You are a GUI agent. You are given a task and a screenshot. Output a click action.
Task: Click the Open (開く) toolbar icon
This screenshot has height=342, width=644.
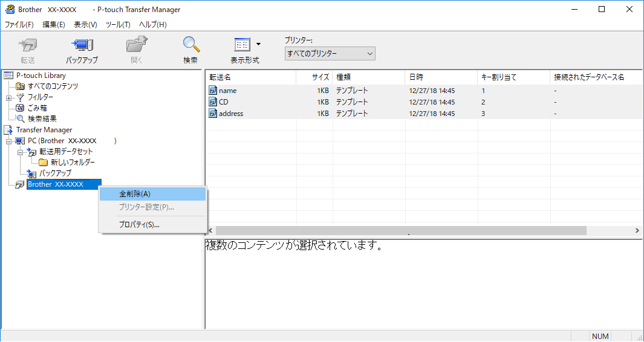click(x=137, y=44)
